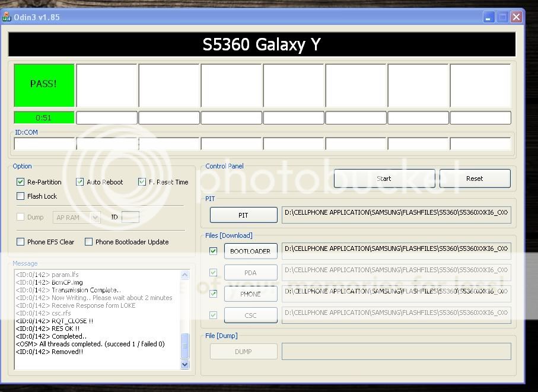
Task: Click the PIT button
Action: 243,215
